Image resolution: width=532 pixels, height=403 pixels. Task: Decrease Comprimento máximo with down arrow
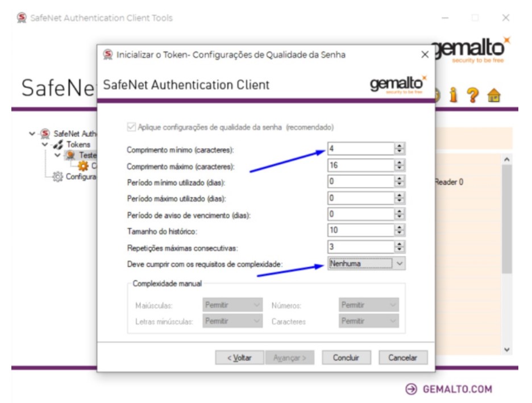[x=400, y=168]
